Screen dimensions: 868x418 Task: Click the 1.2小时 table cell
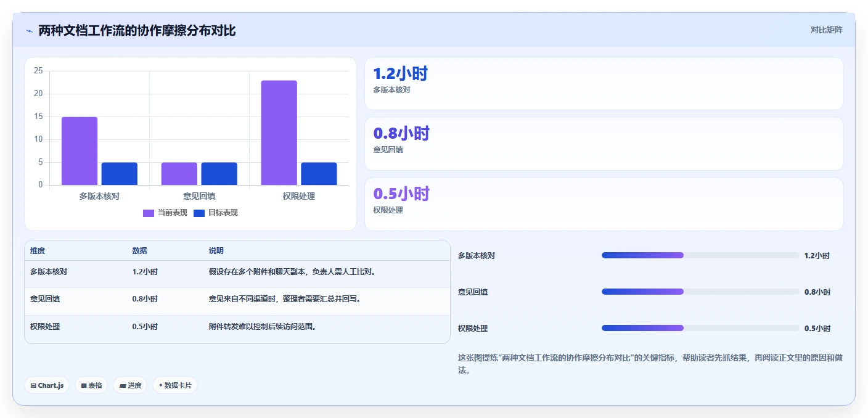[x=145, y=271]
